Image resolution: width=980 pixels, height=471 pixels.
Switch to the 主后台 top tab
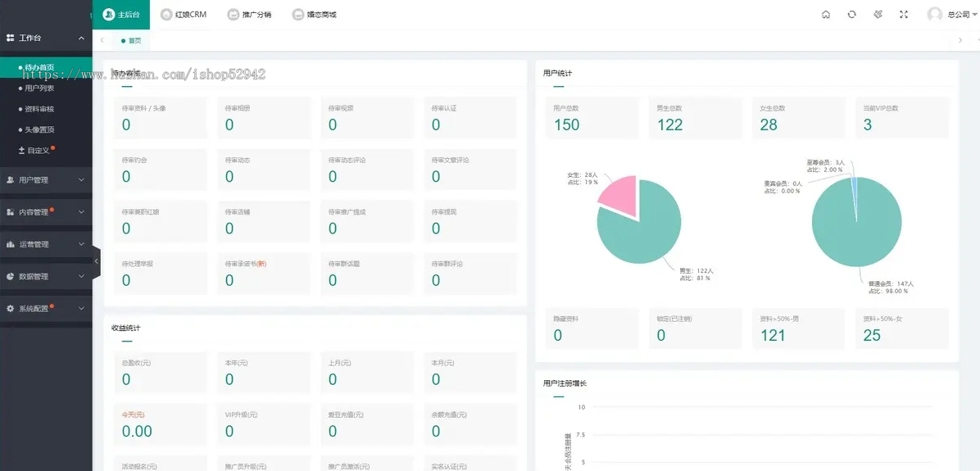pos(121,15)
